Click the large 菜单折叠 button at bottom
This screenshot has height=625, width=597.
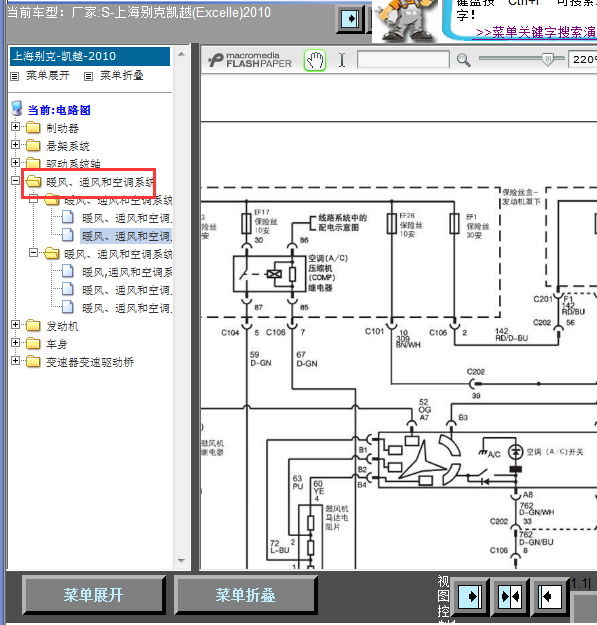[x=245, y=595]
